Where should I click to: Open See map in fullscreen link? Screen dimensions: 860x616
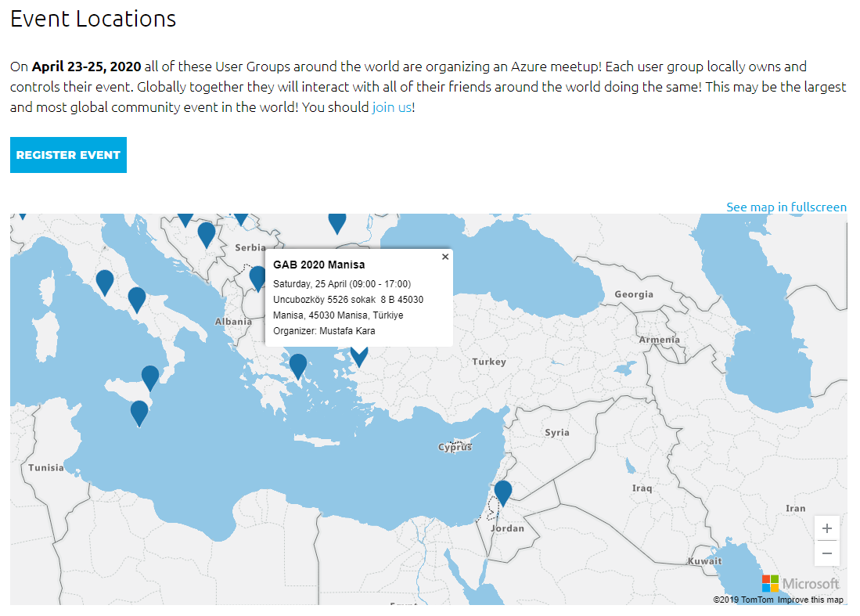click(x=786, y=207)
